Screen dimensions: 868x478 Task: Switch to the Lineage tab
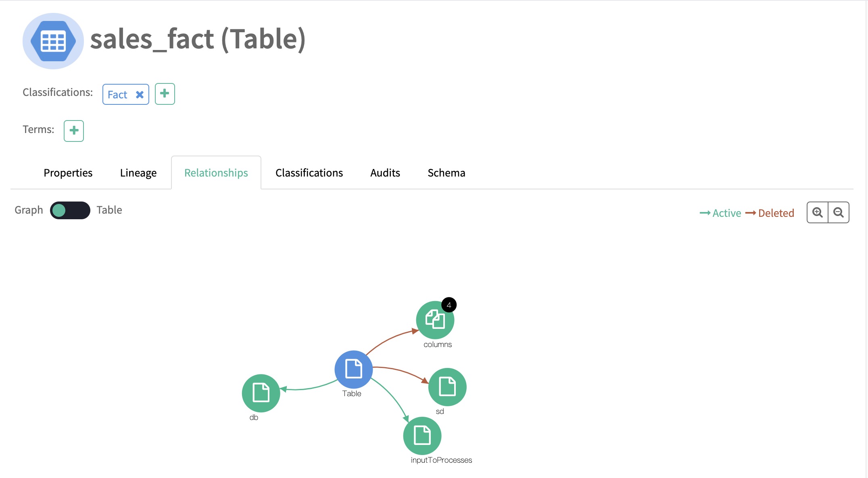point(138,173)
